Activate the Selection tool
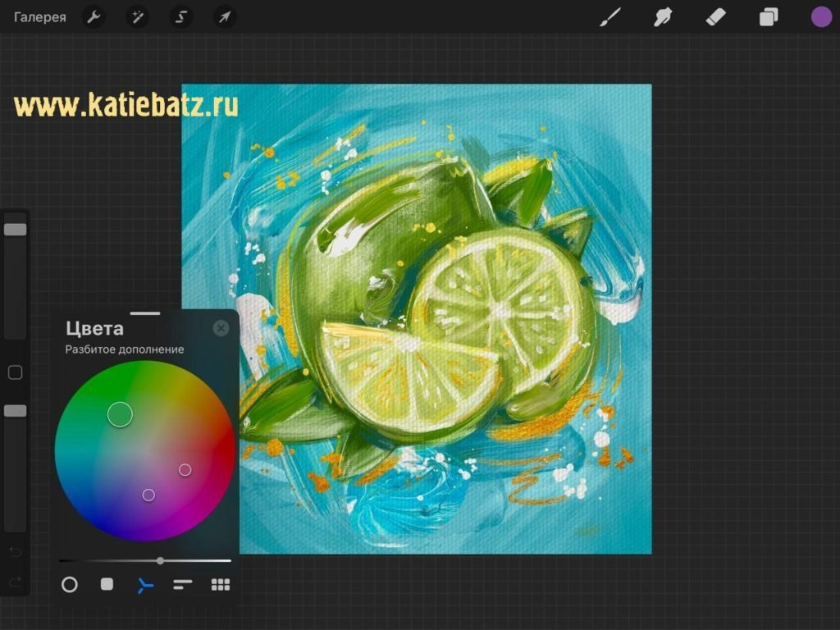 point(180,17)
